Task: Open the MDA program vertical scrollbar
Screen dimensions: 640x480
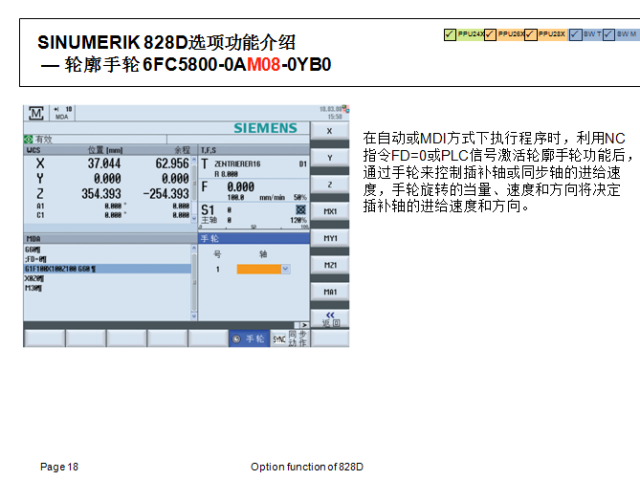Action: click(194, 282)
